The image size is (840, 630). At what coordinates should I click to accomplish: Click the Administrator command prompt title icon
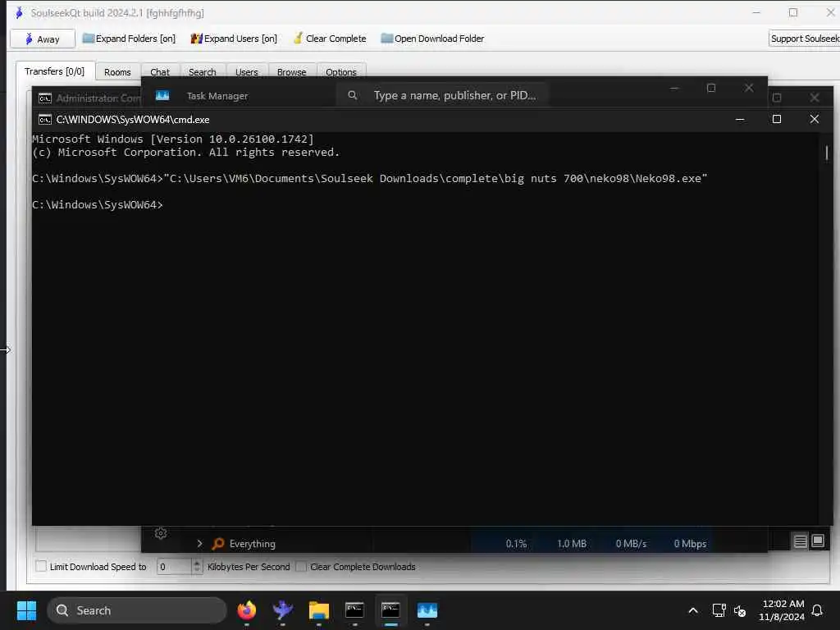click(45, 98)
